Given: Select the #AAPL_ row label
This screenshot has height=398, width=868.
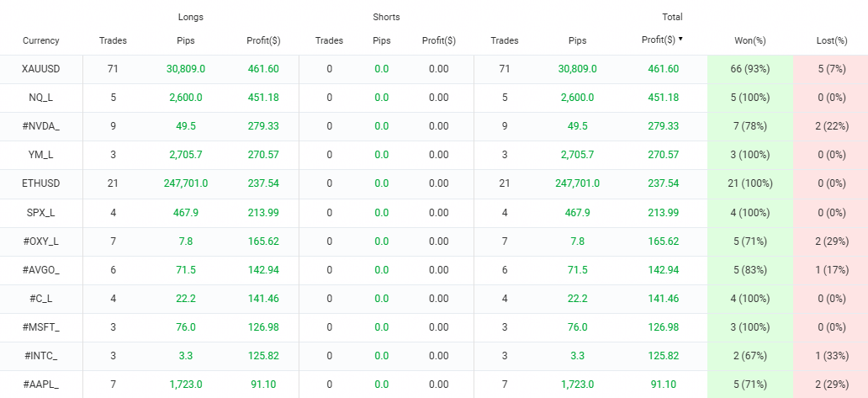Looking at the screenshot, I should coord(41,385).
